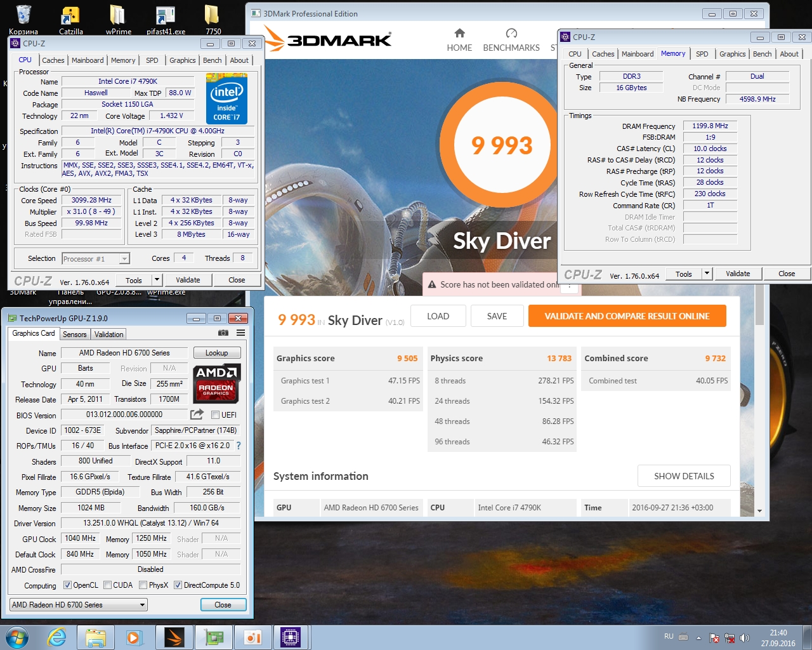Click the Core Speed 3099.28 MHz field
The height and width of the screenshot is (650, 812).
91,200
